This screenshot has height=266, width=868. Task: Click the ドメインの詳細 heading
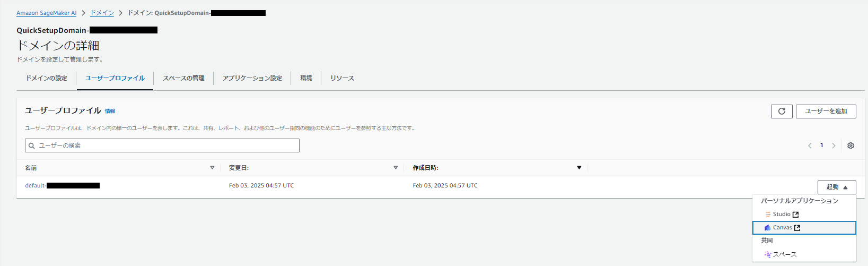click(58, 46)
